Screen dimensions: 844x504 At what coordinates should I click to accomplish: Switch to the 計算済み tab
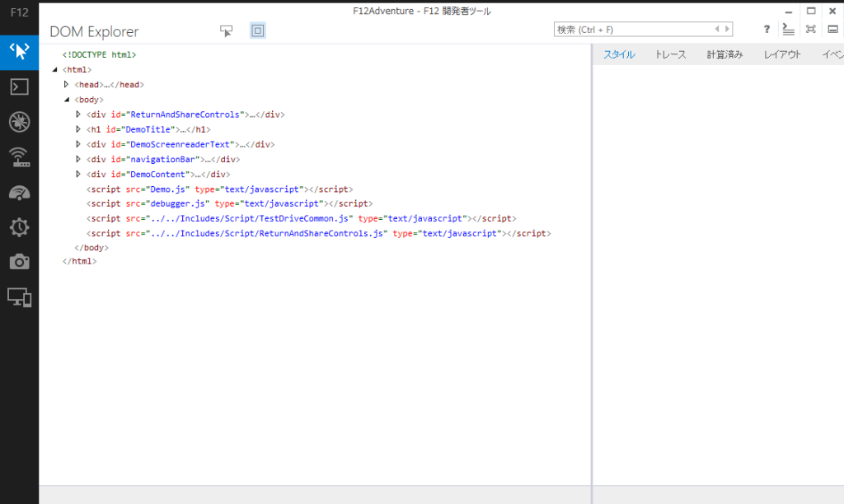[724, 54]
